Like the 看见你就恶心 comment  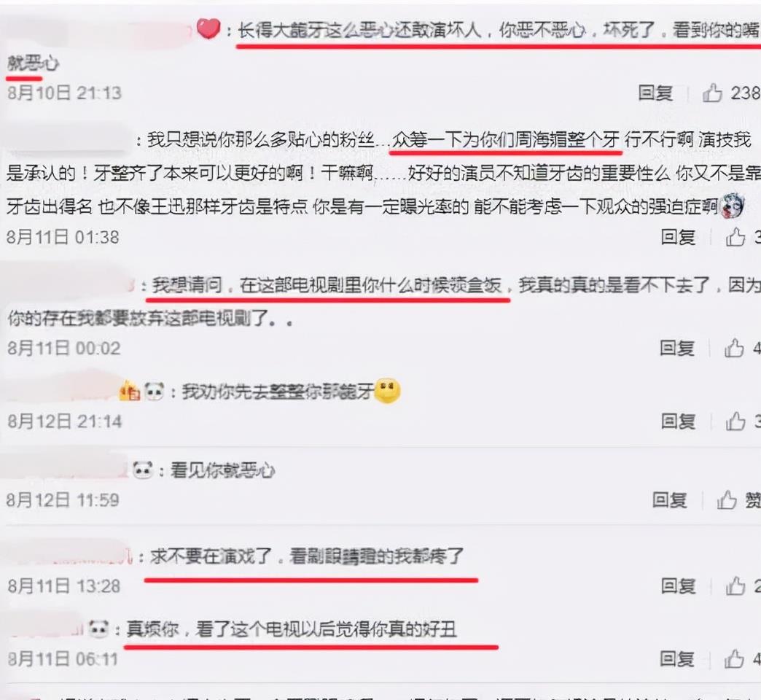(x=727, y=500)
